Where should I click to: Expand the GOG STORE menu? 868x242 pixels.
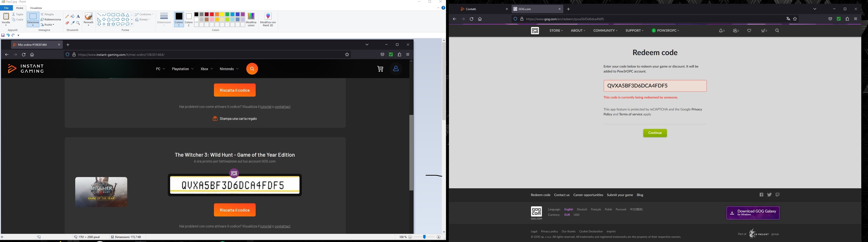[556, 31]
